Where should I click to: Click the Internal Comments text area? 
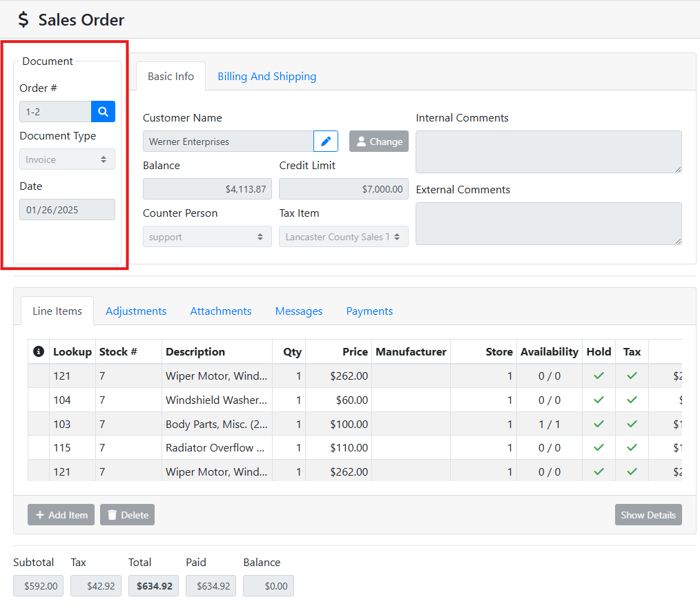point(548,151)
